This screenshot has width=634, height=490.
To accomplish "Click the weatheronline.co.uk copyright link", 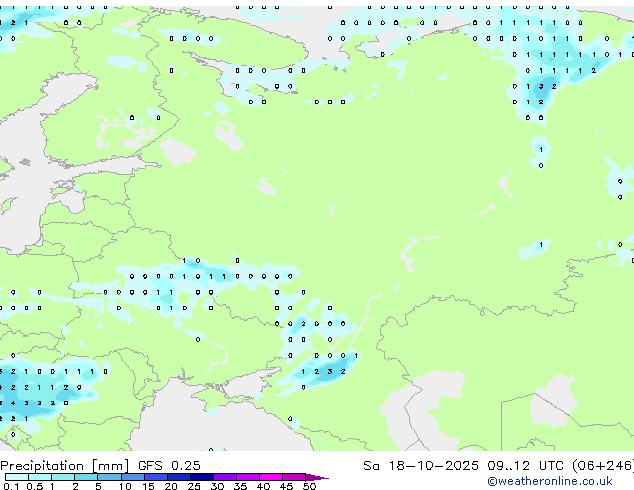I will click(549, 481).
